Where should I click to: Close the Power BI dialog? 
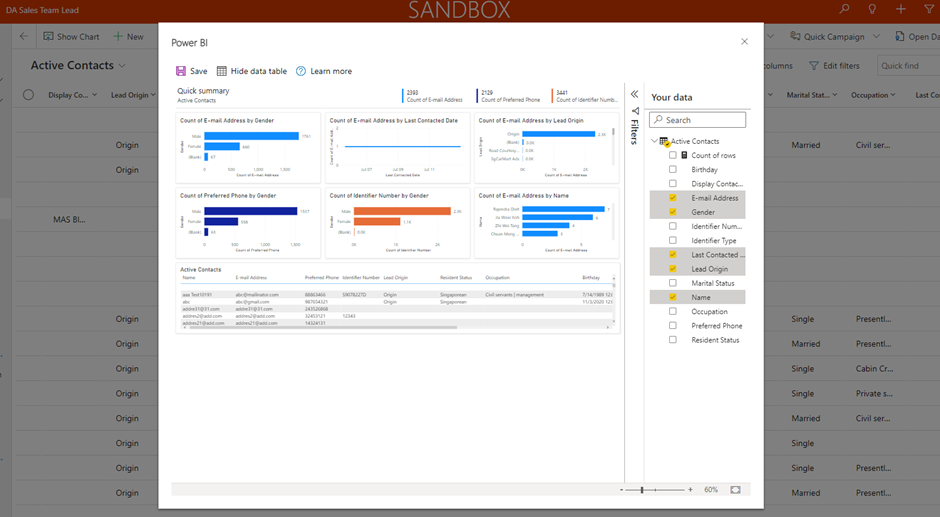pos(744,42)
